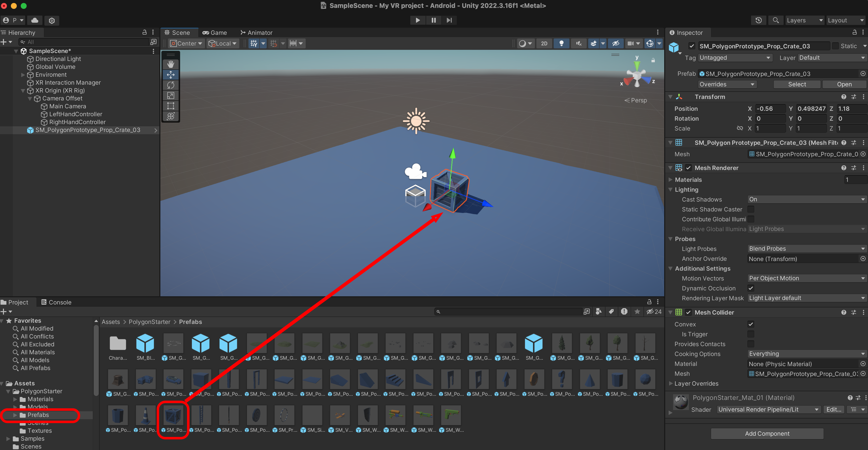Switch to the Console tab
The height and width of the screenshot is (450, 868).
pyautogui.click(x=56, y=302)
